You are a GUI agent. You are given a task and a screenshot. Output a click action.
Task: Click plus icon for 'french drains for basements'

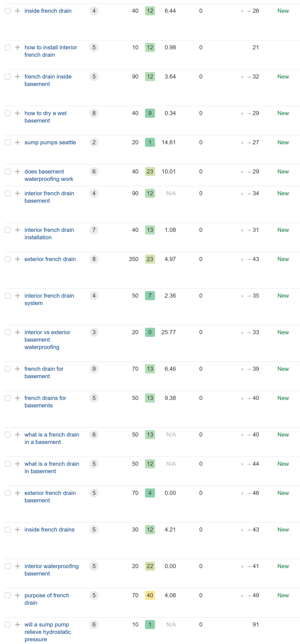[x=18, y=398]
